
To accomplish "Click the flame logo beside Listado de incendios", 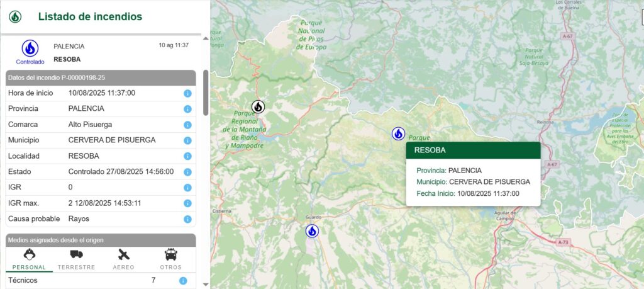I will [15, 17].
